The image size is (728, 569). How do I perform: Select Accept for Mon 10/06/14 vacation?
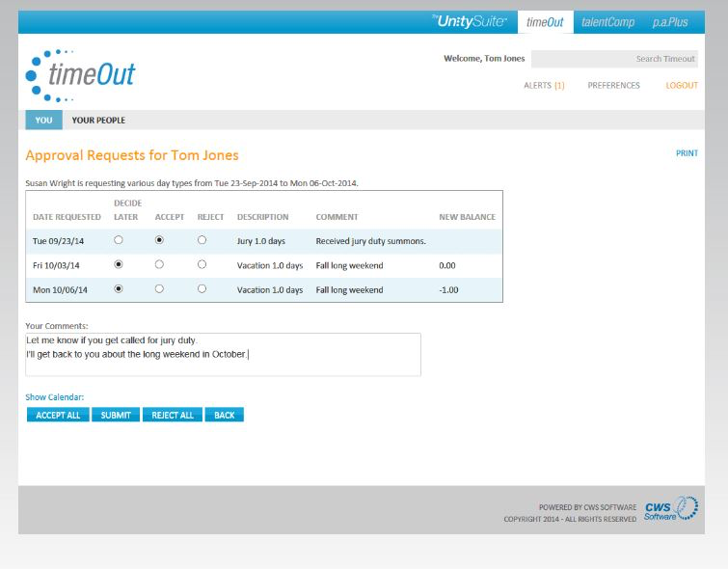[x=159, y=288]
